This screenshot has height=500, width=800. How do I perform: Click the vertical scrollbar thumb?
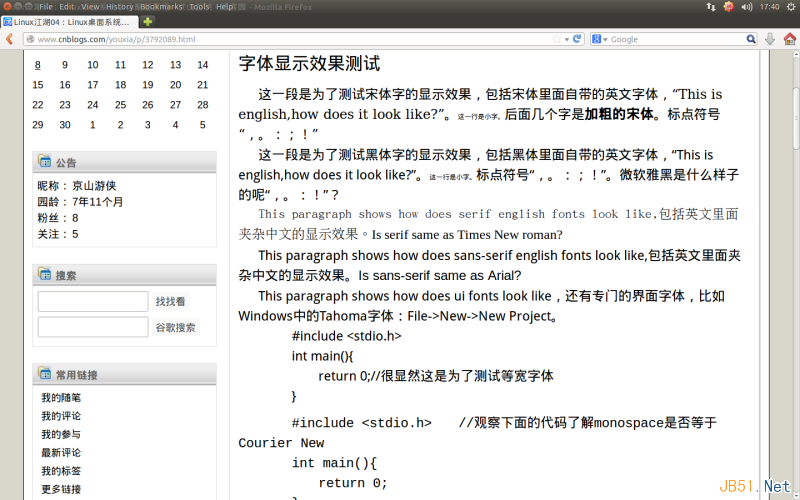(796, 118)
